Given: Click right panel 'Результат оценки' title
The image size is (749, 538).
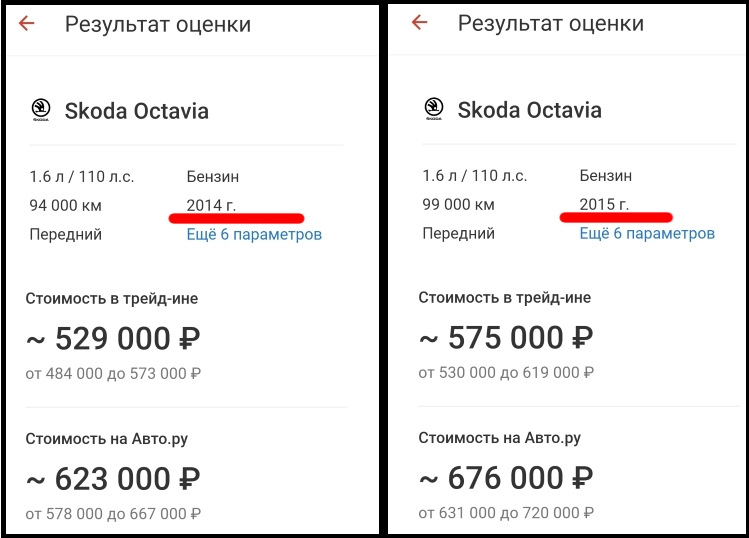Looking at the screenshot, I should (551, 23).
